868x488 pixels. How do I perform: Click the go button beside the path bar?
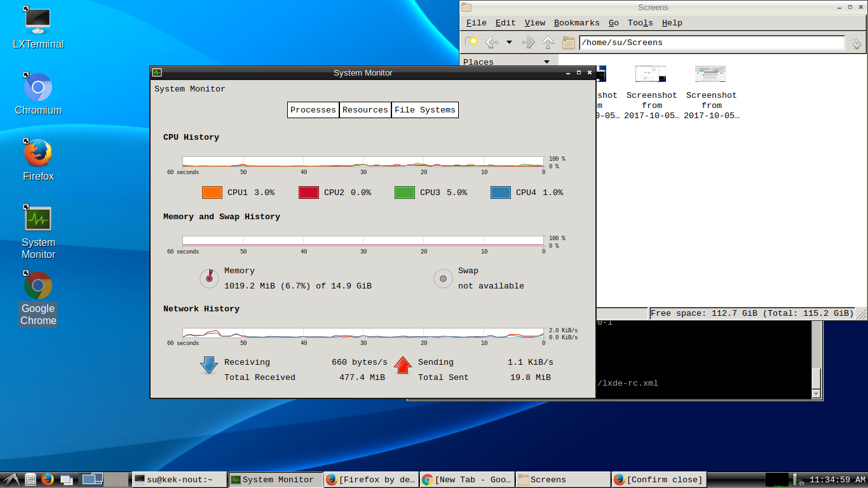point(856,43)
